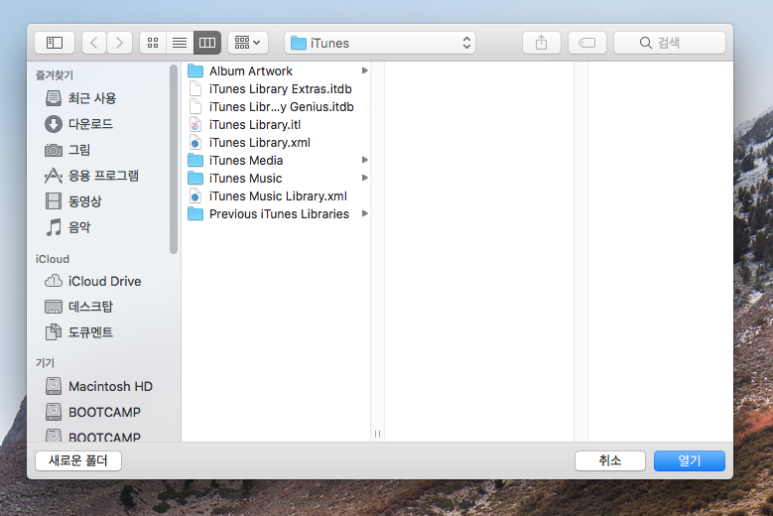Screen dimensions: 773x516
Task: Switch to icon view
Action: point(153,43)
